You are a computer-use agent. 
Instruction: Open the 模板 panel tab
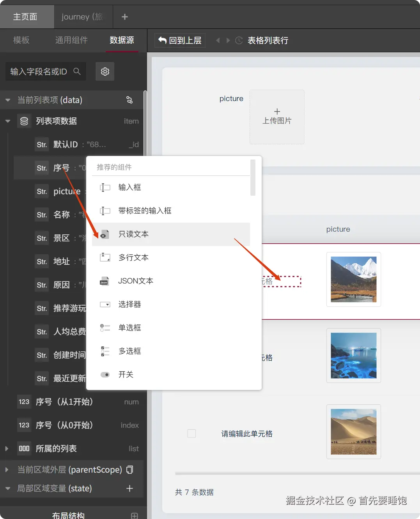point(21,40)
